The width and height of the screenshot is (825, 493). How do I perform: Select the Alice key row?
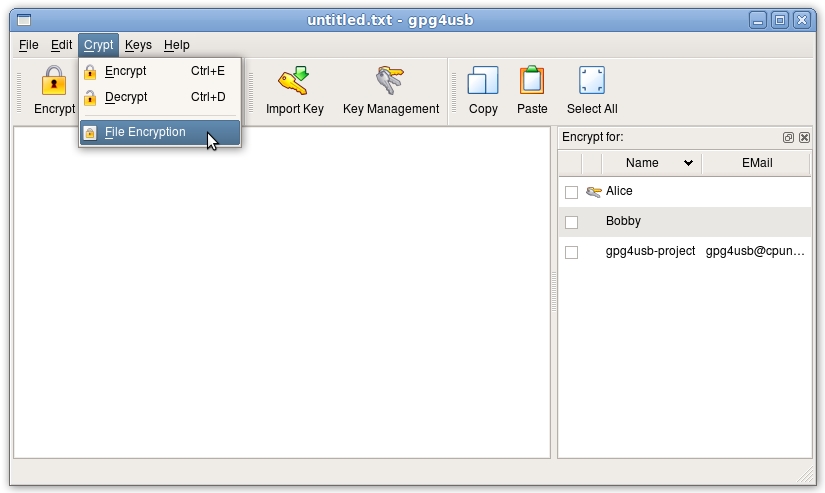pyautogui.click(x=685, y=192)
